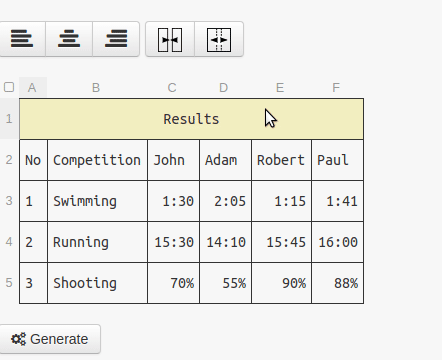Screen dimensions: 442x360
Task: Click the merged Results cell
Action: pos(191,119)
